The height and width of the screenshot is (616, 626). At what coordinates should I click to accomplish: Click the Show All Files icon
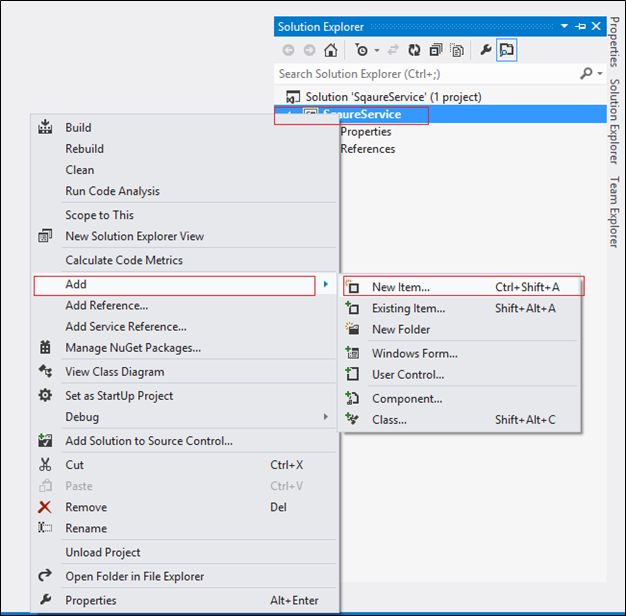[457, 50]
